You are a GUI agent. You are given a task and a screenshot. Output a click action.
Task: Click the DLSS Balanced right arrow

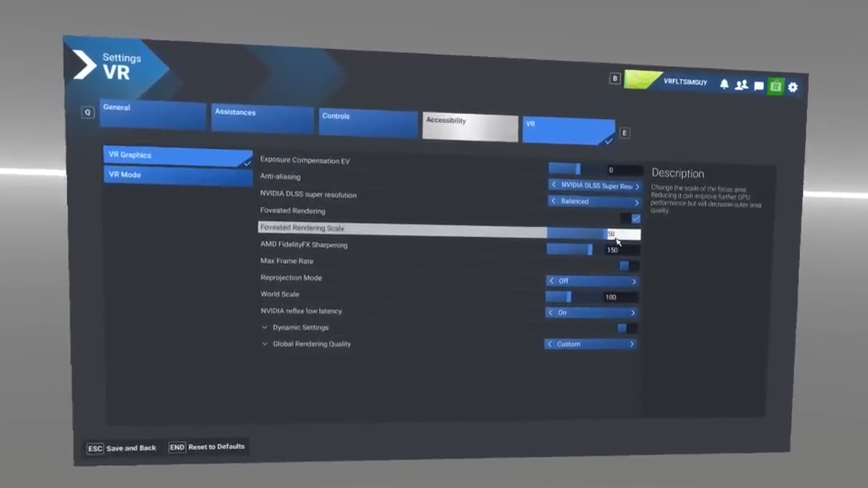637,202
